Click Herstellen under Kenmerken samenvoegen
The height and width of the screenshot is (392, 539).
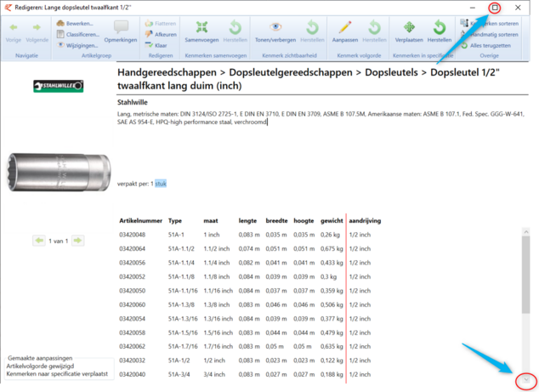click(235, 31)
